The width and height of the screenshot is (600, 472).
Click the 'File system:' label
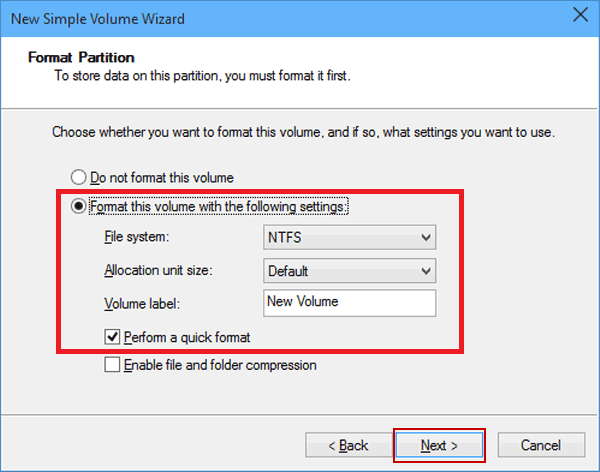click(x=138, y=238)
